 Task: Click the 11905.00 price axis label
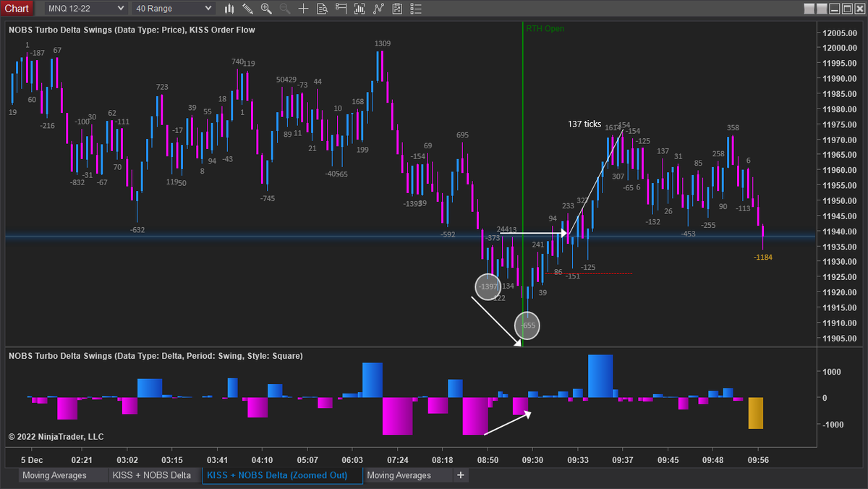tap(841, 338)
